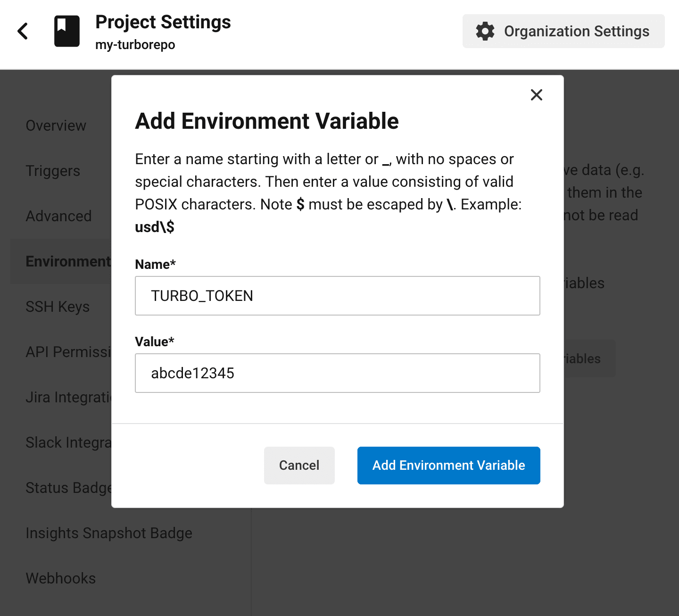Select Triggers in the sidebar
The height and width of the screenshot is (616, 679).
(x=53, y=171)
